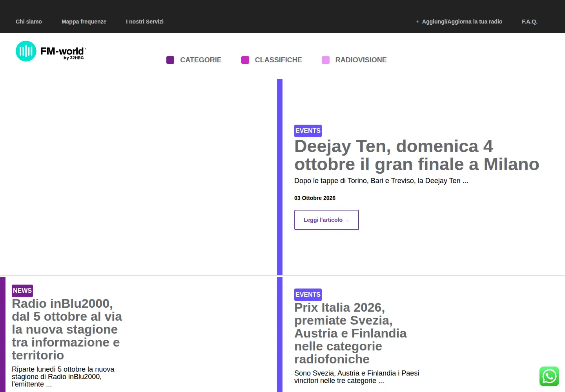This screenshot has height=392, width=565.
Task: Open WhatsApp chat icon
Action: [549, 376]
